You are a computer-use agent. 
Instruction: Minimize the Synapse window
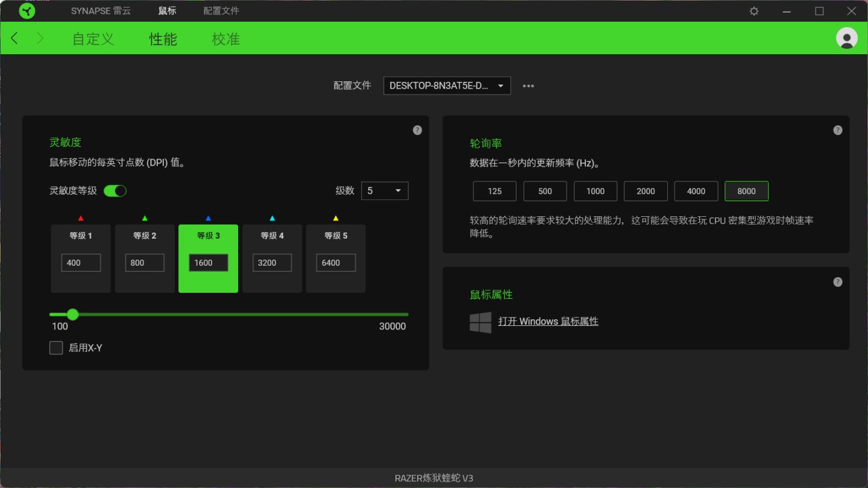787,11
